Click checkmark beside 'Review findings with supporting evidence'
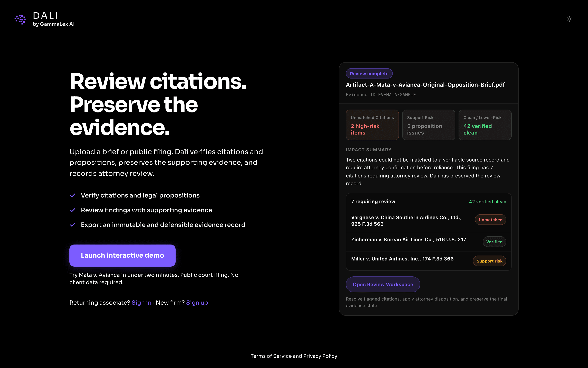This screenshot has height=368, width=588. 73,210
